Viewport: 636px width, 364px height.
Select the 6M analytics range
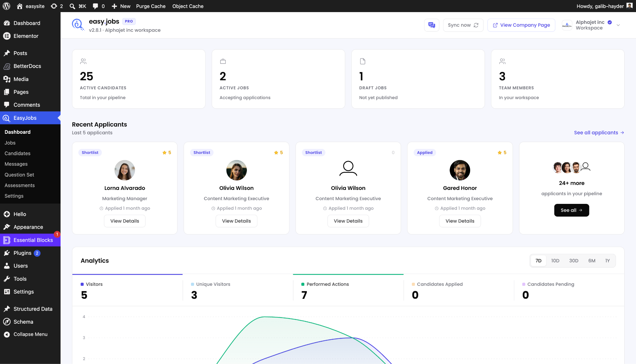point(592,261)
